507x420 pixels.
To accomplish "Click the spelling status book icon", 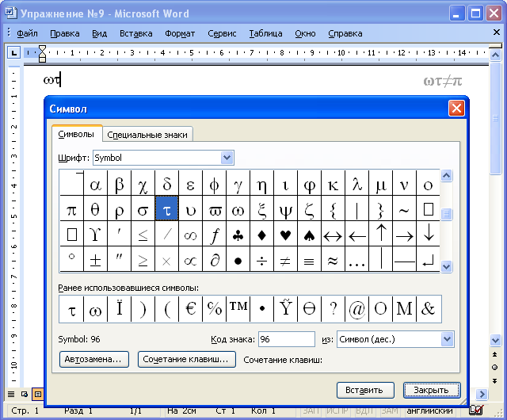I will (477, 410).
